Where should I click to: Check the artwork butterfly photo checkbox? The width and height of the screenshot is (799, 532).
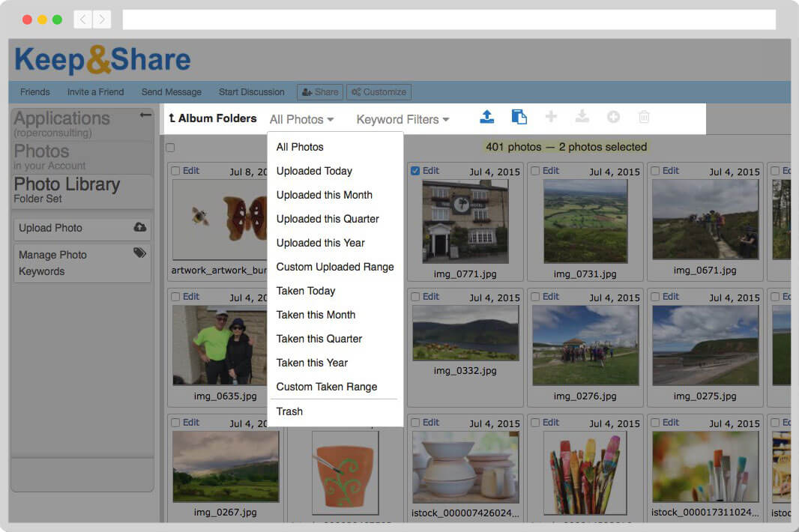pyautogui.click(x=175, y=171)
